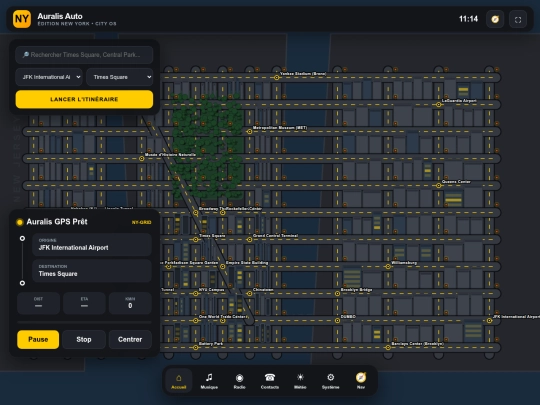Open Système settings from the dock
This screenshot has width=540, height=405.
tap(330, 381)
